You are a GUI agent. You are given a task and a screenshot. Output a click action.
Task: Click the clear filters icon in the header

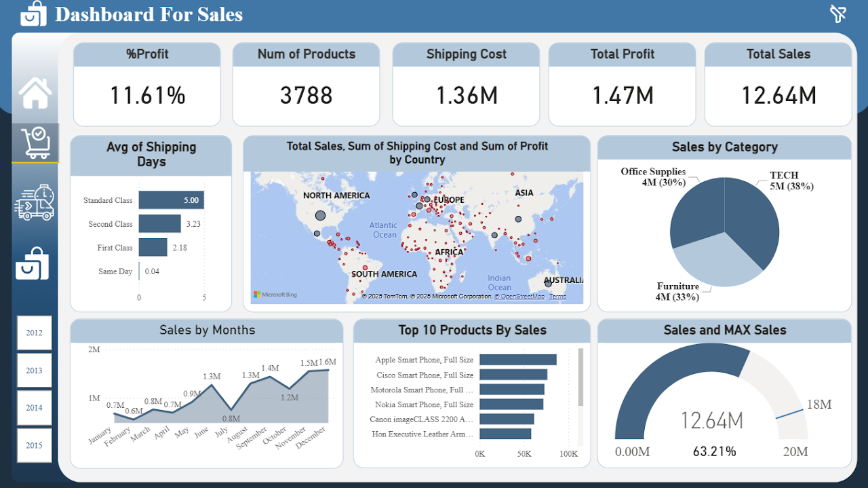tap(837, 14)
